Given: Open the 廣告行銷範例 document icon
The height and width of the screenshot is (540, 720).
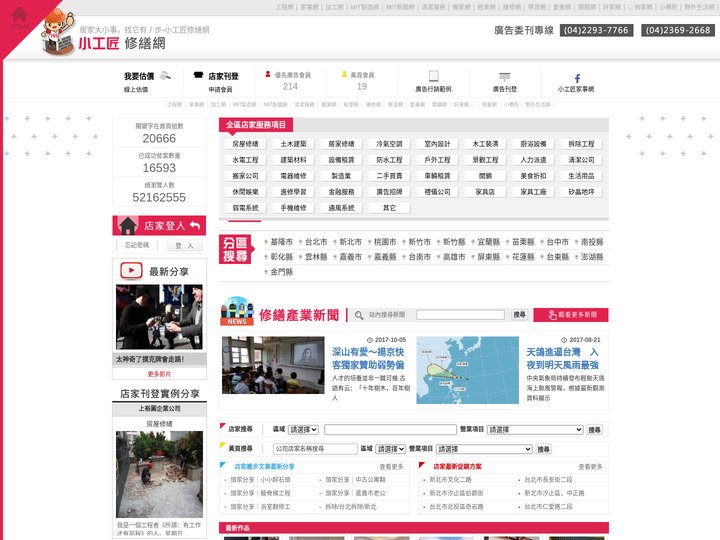Looking at the screenshot, I should (x=433, y=76).
